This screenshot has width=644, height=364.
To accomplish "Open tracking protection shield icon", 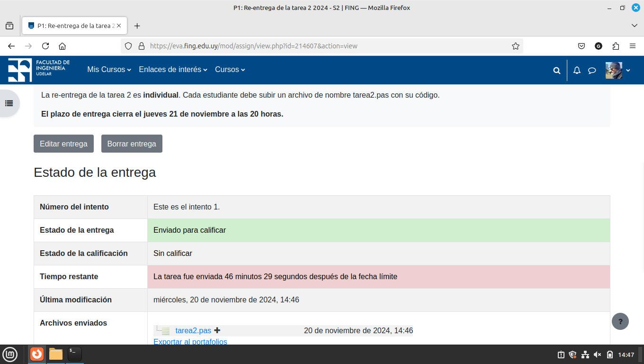I will coord(128,46).
